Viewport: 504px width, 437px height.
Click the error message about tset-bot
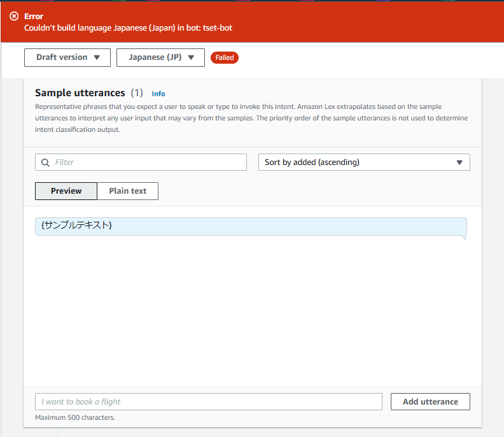coord(129,28)
